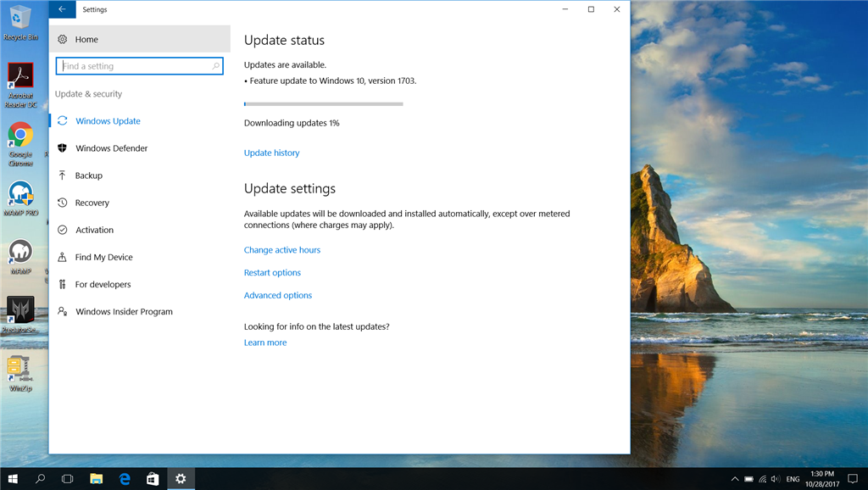868x490 pixels.
Task: Open the Windows Start menu
Action: tap(13, 479)
